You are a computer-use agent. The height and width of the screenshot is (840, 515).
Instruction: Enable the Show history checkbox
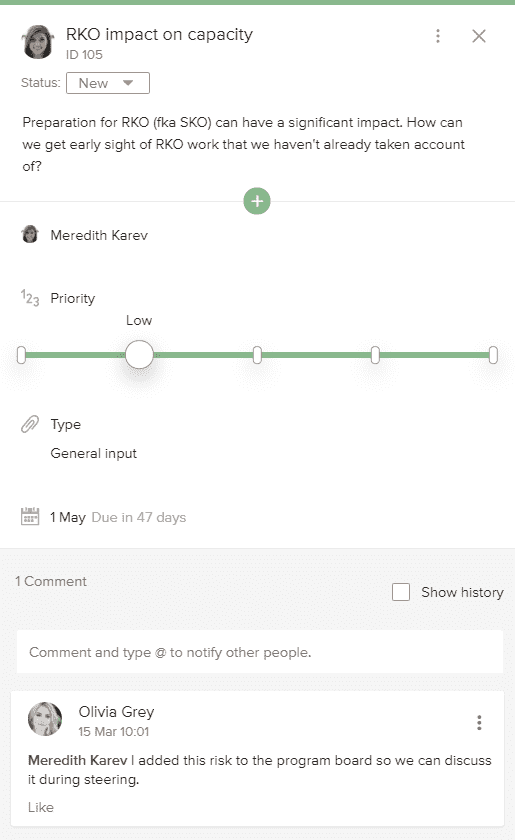(x=401, y=592)
